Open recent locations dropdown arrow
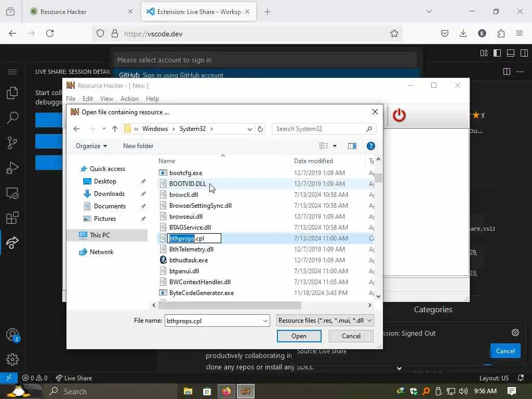532x399 pixels. tap(104, 129)
